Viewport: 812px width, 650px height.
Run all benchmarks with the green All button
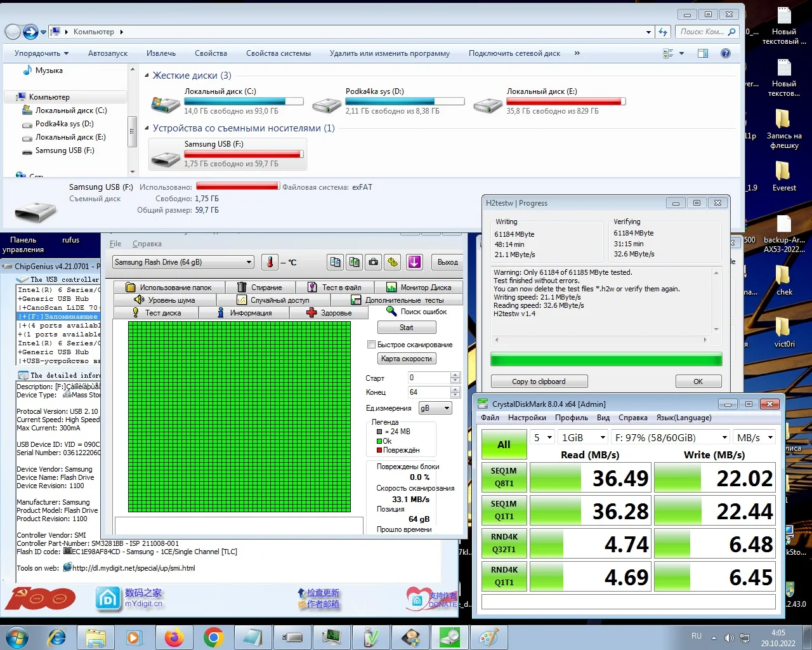(504, 444)
